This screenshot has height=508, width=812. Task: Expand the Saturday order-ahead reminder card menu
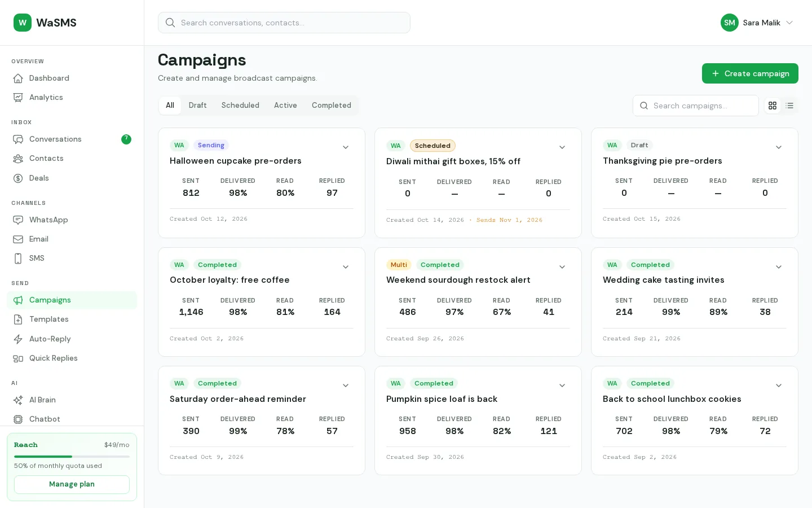click(x=346, y=386)
